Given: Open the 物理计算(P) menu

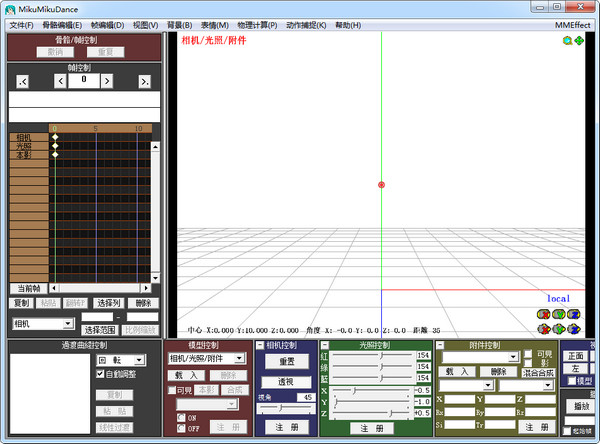Looking at the screenshot, I should pos(257,24).
